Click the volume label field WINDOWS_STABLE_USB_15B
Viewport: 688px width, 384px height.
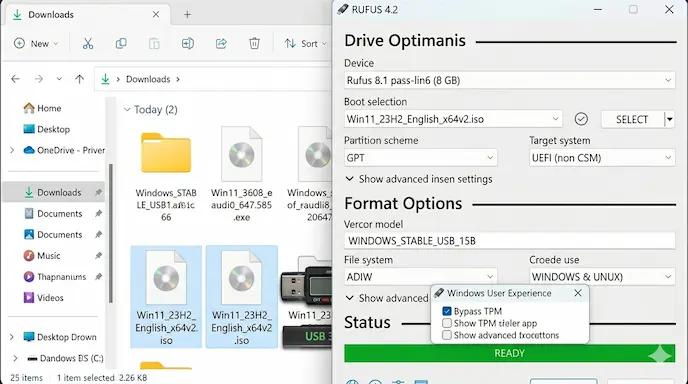click(x=509, y=240)
